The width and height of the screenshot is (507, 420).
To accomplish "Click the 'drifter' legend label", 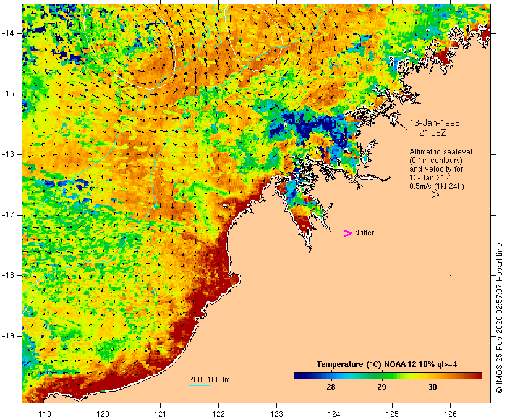I will click(x=364, y=233).
